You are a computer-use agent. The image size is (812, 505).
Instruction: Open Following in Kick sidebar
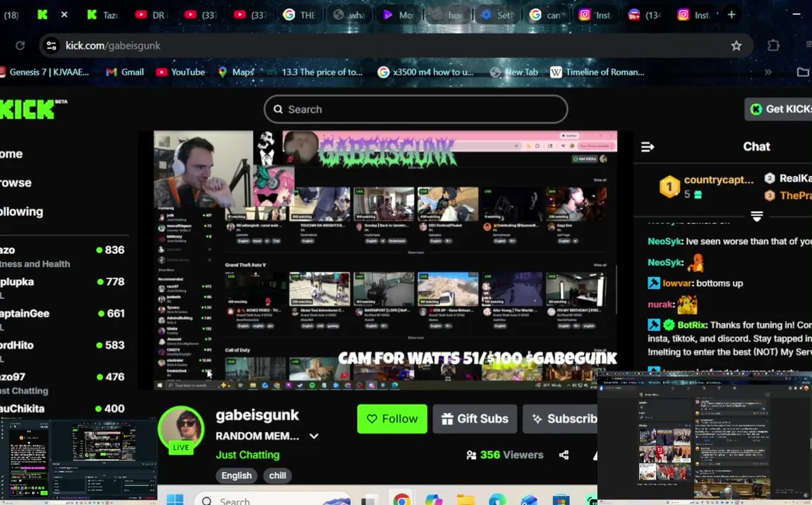[21, 212]
